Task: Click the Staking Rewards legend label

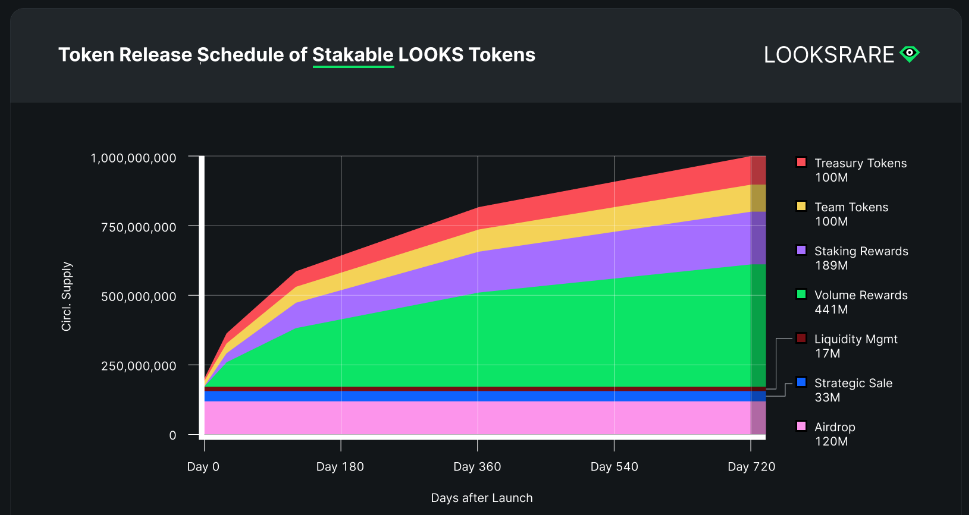Action: [861, 251]
